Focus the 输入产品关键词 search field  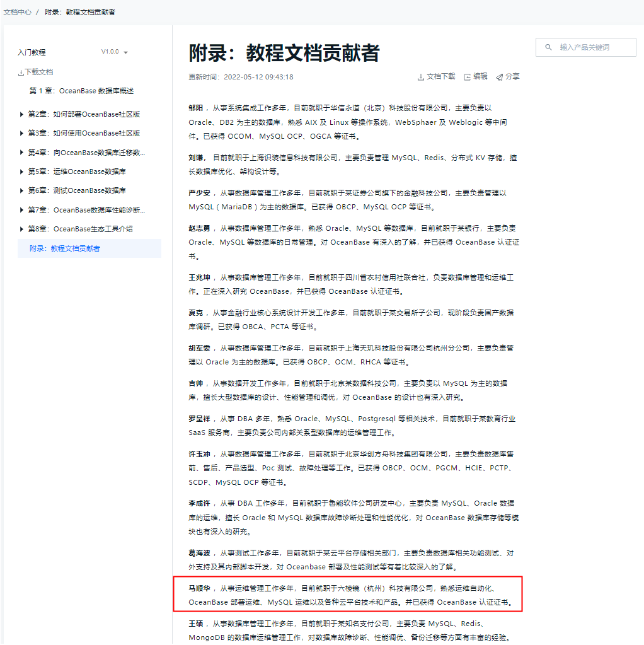(x=585, y=47)
